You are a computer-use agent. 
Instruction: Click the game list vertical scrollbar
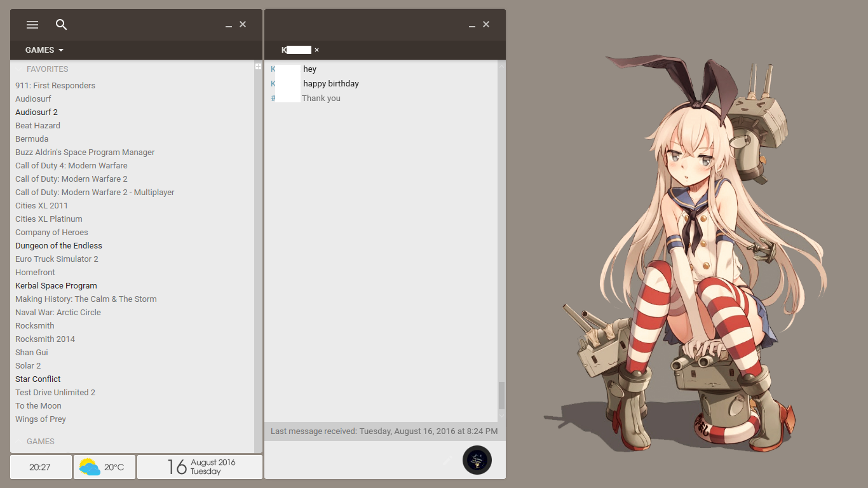(258, 257)
